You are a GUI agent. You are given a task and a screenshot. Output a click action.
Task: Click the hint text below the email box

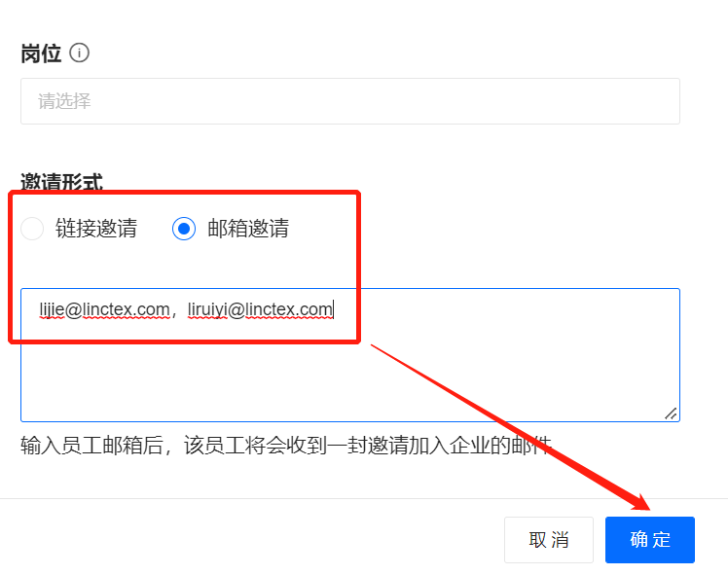pos(286,447)
